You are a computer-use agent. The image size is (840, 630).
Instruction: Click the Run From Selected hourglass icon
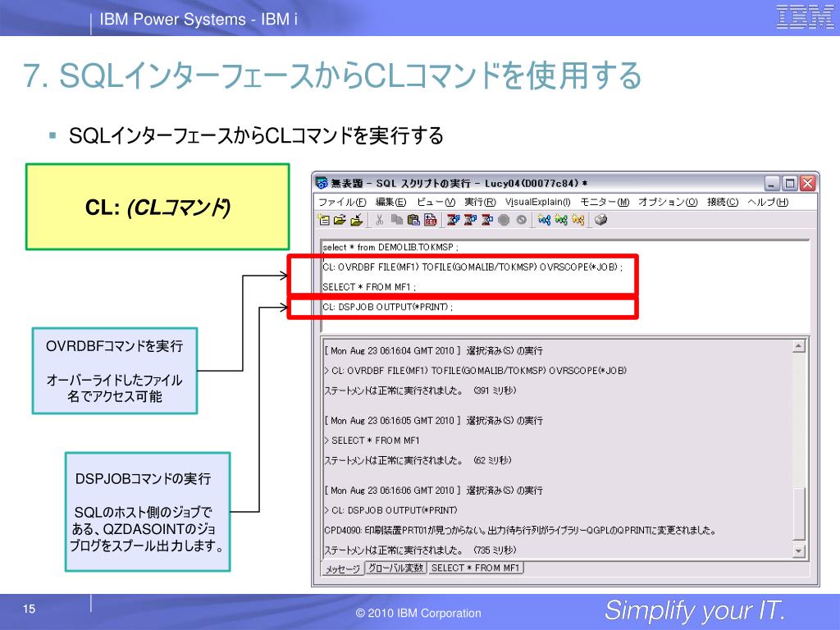(470, 220)
